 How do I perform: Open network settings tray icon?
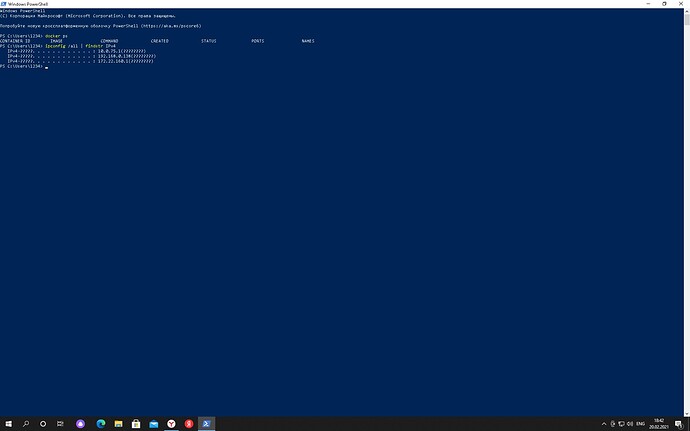click(621, 424)
